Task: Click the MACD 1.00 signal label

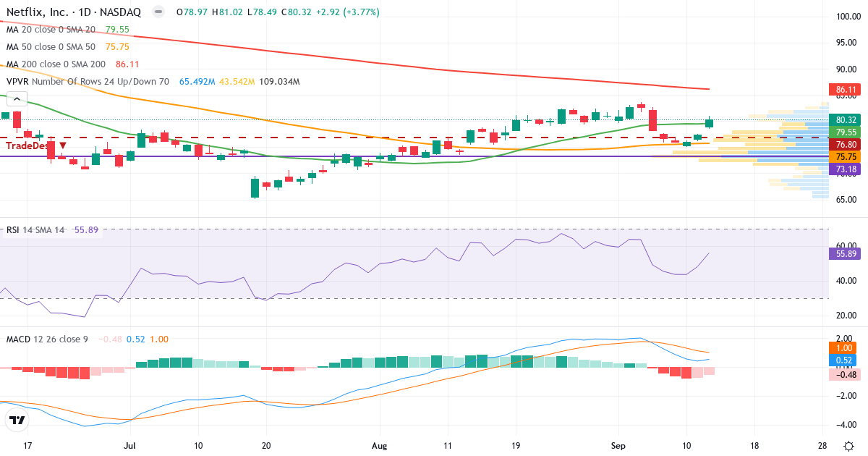Action: (846, 348)
